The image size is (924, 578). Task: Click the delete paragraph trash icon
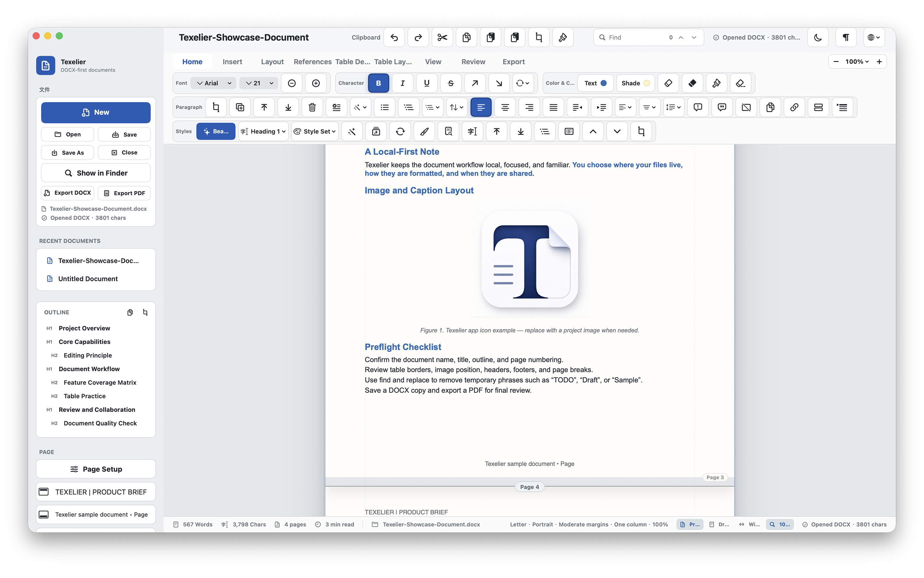point(312,108)
